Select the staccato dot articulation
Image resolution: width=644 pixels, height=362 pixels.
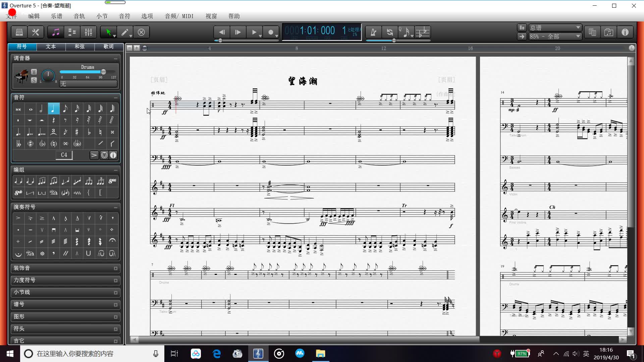tap(18, 230)
